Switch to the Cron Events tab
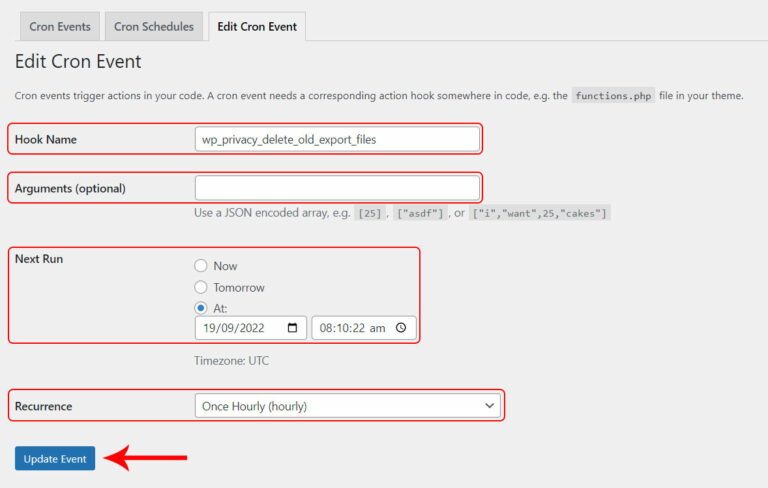 click(60, 27)
